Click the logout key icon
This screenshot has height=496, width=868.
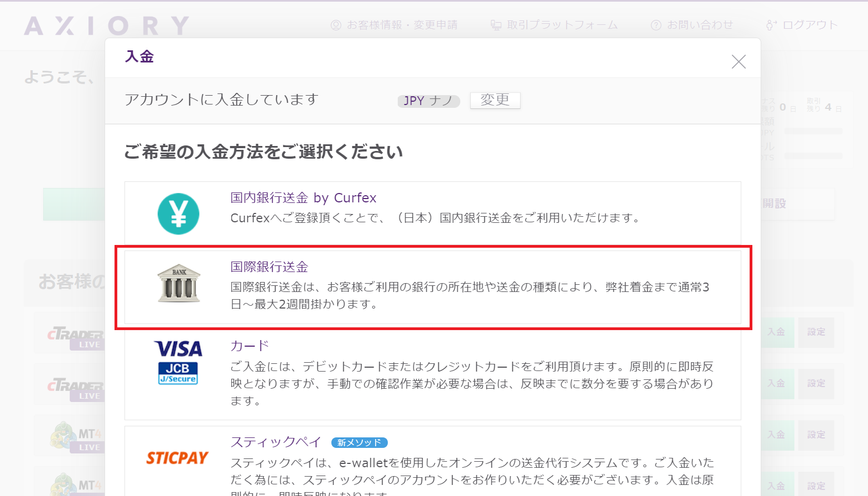(772, 25)
